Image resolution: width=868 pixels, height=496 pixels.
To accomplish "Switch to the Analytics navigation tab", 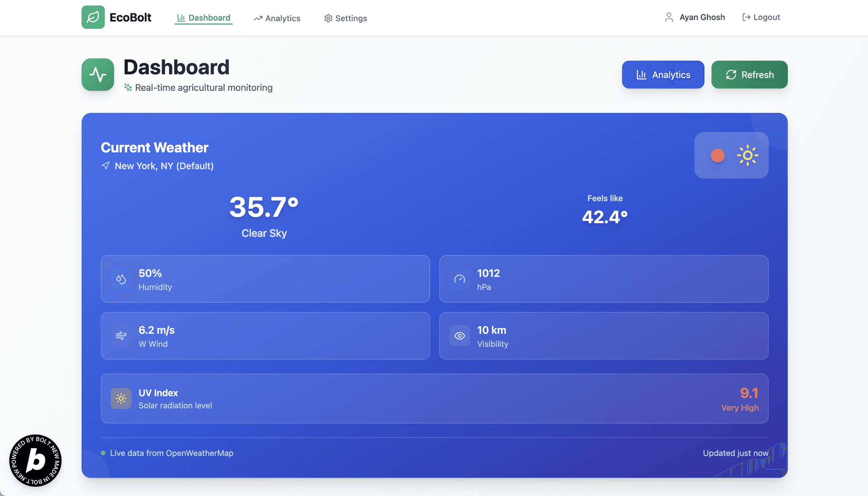I will click(x=277, y=18).
